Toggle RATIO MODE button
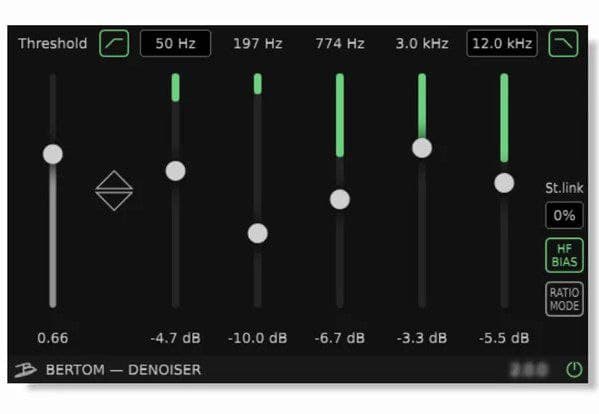Viewport: 599px width, 414px height. click(x=564, y=299)
